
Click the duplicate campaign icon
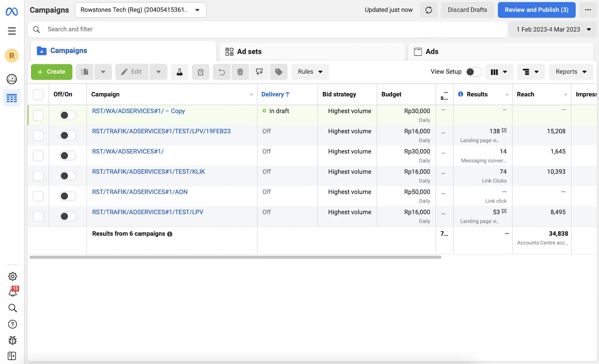(85, 72)
